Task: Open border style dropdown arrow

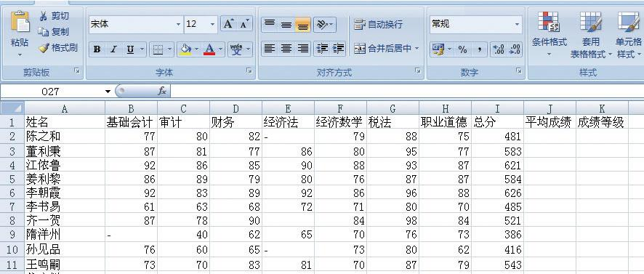Action: click(169, 49)
